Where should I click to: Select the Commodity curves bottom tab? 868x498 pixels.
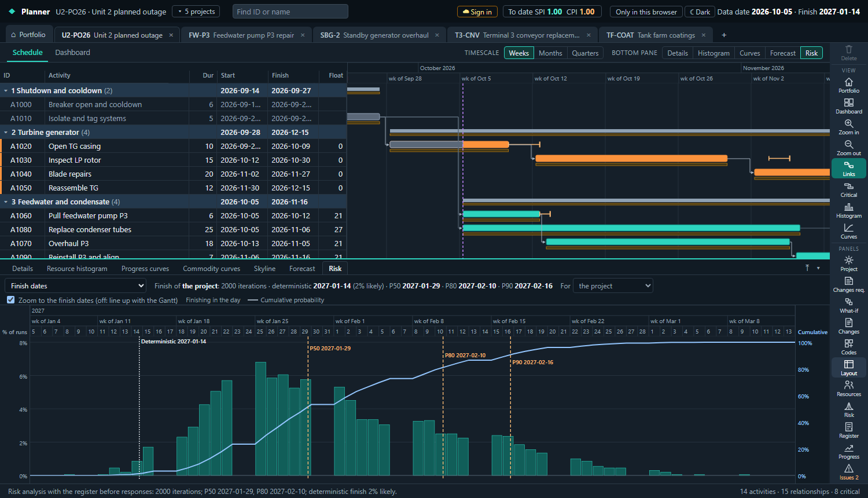point(211,268)
